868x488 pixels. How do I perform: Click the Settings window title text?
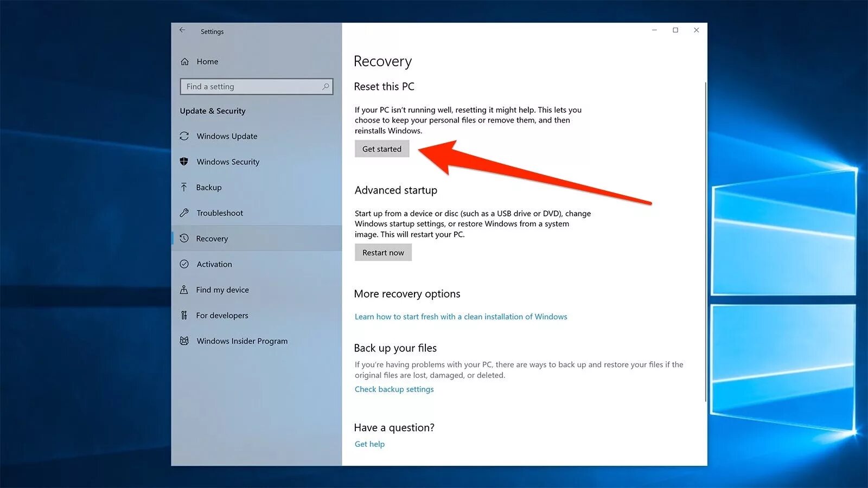click(x=212, y=31)
